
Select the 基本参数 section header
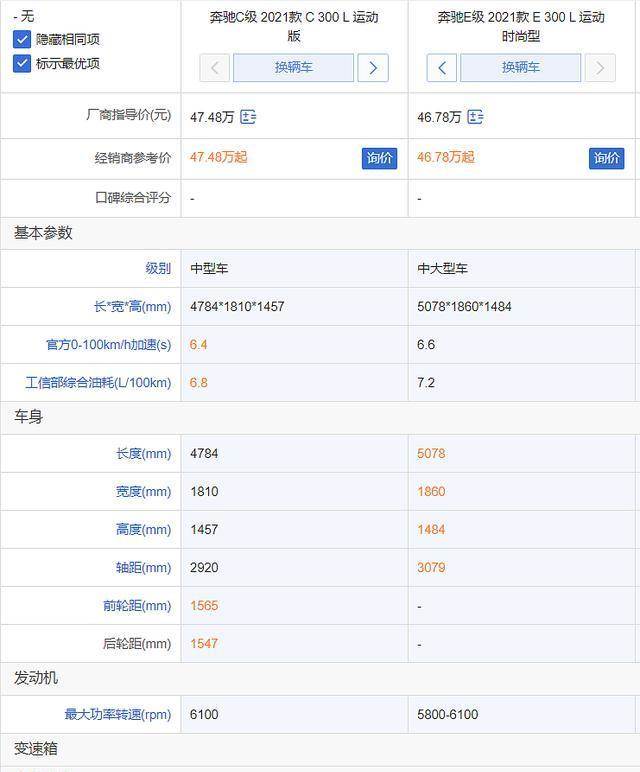tap(43, 233)
